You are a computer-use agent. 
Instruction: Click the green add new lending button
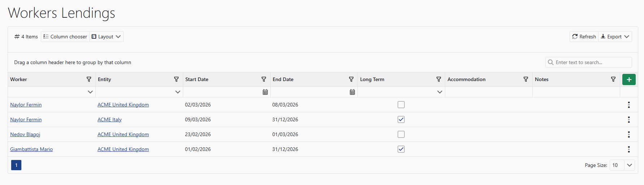tap(629, 79)
